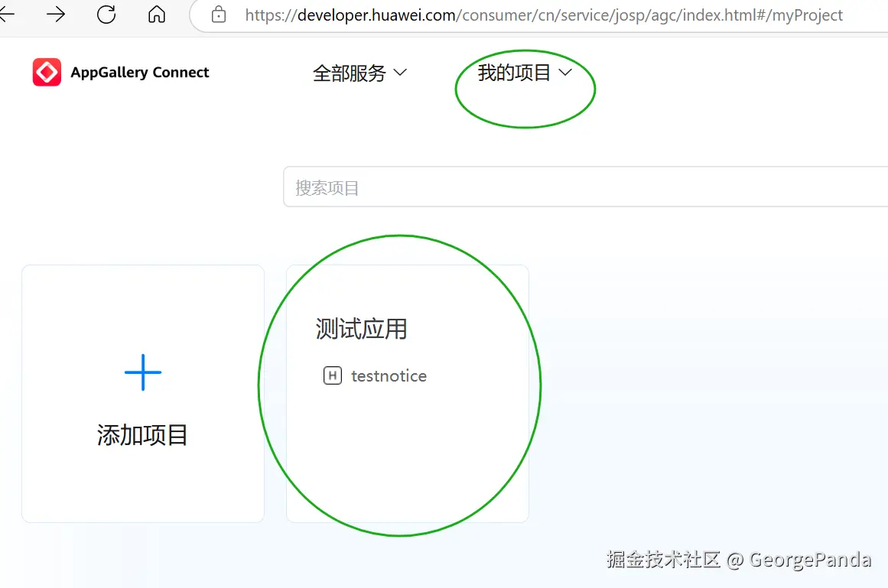Switch to 全部服务 menu item

(351, 72)
